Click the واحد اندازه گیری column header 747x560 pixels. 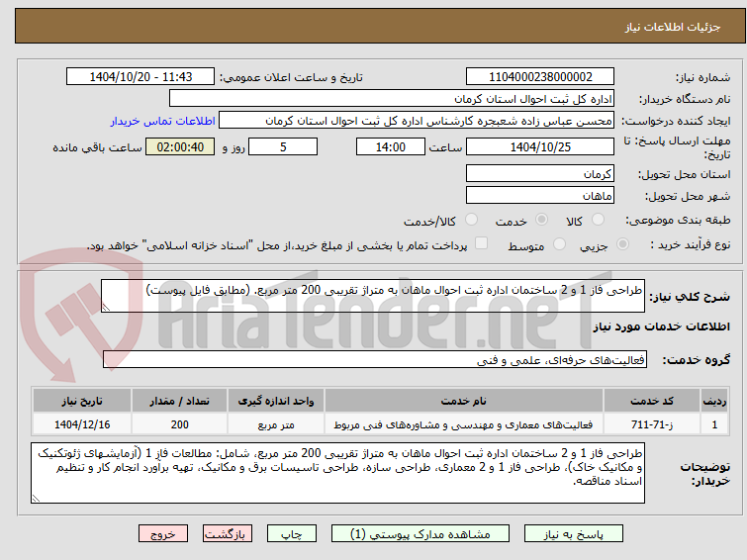276,401
